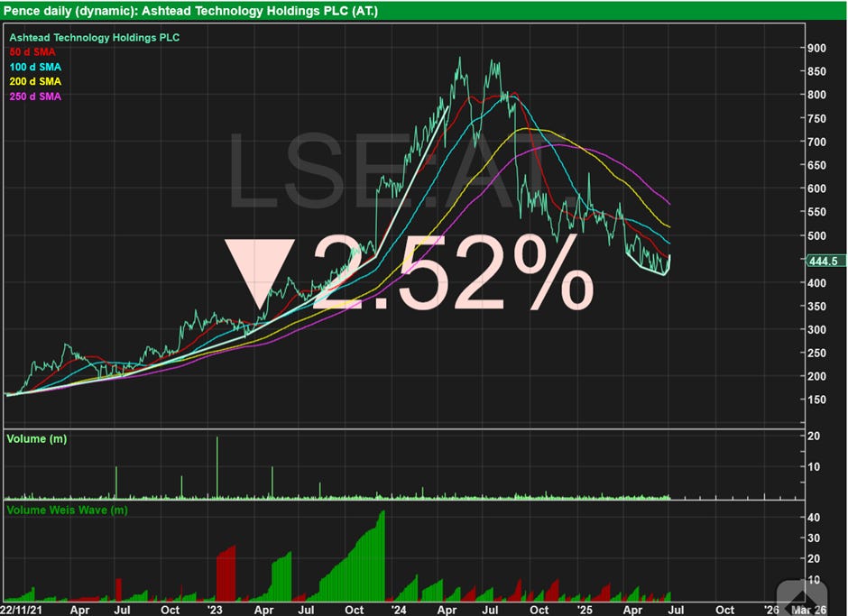Select the 50 d SMA legend label
This screenshot has height=616, width=848.
[32, 52]
